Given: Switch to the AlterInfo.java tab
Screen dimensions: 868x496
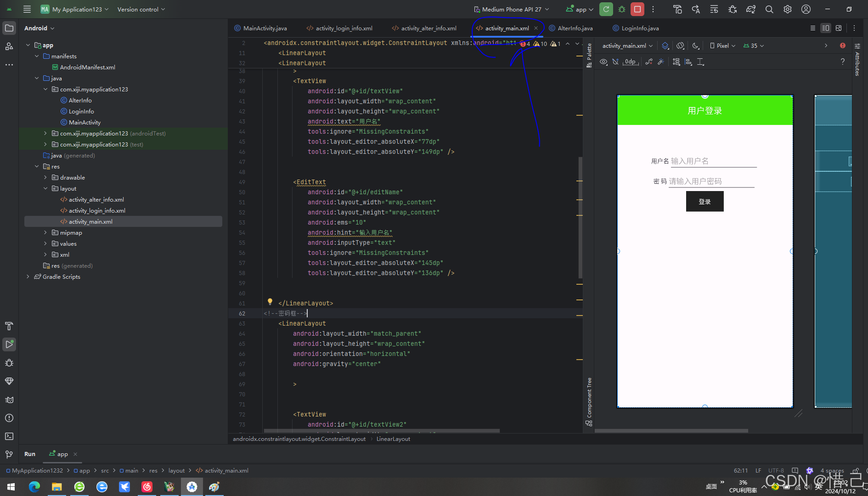Looking at the screenshot, I should [571, 28].
